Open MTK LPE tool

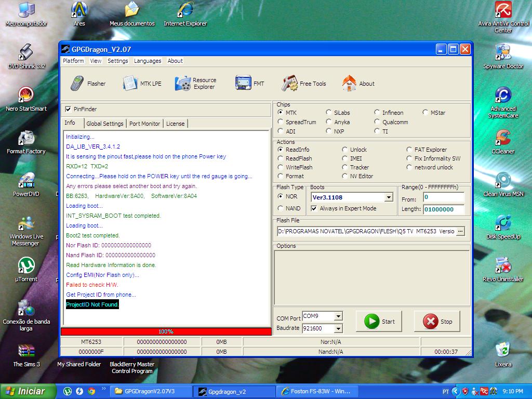click(x=142, y=84)
